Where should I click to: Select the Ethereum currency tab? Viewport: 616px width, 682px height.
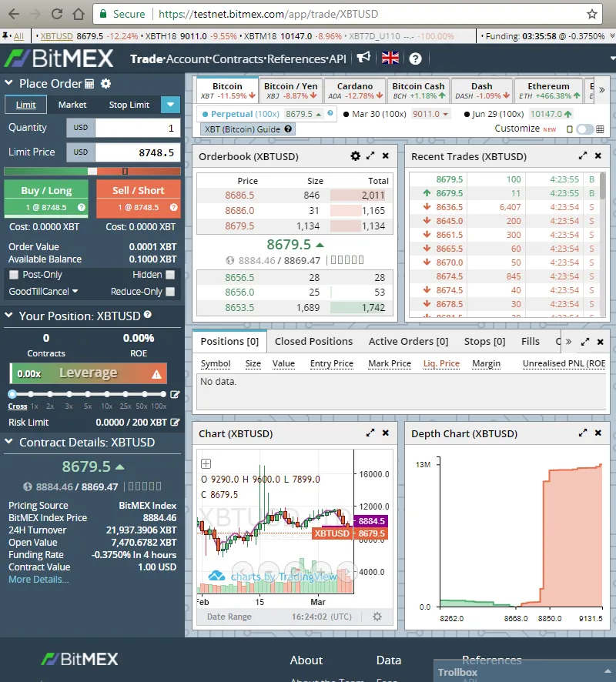pyautogui.click(x=548, y=90)
